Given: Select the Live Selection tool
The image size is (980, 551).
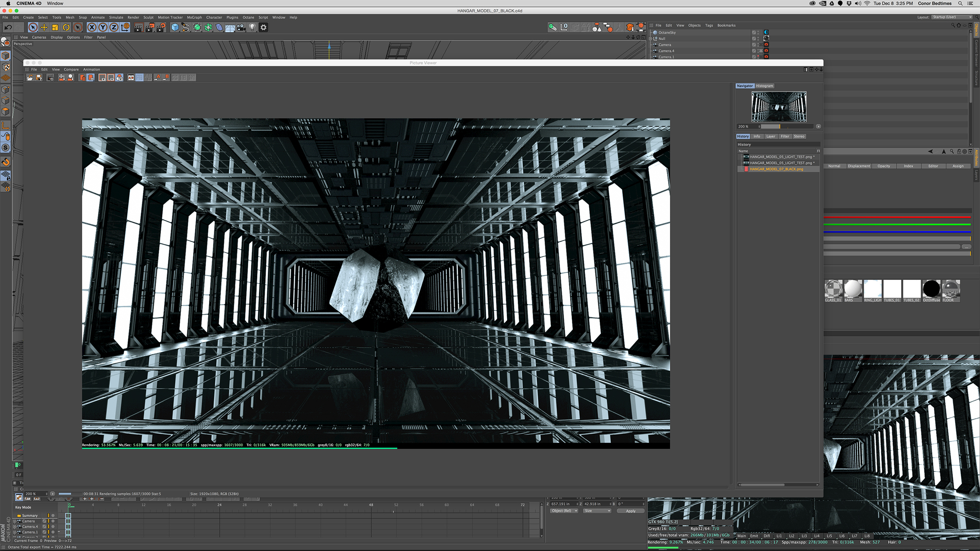Looking at the screenshot, I should click(x=33, y=27).
